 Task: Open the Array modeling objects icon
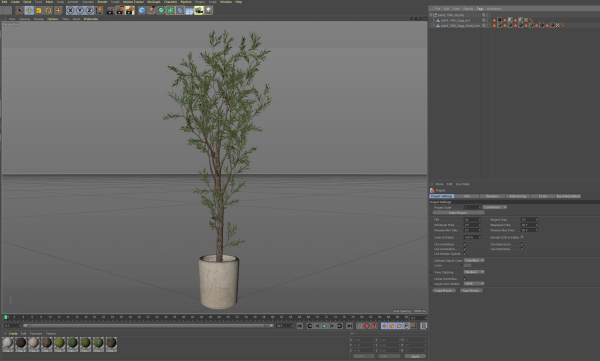tap(171, 10)
